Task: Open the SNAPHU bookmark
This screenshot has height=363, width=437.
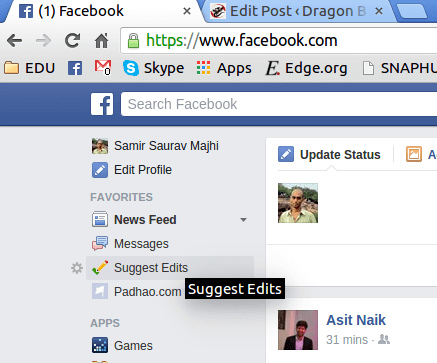Action: tap(400, 68)
